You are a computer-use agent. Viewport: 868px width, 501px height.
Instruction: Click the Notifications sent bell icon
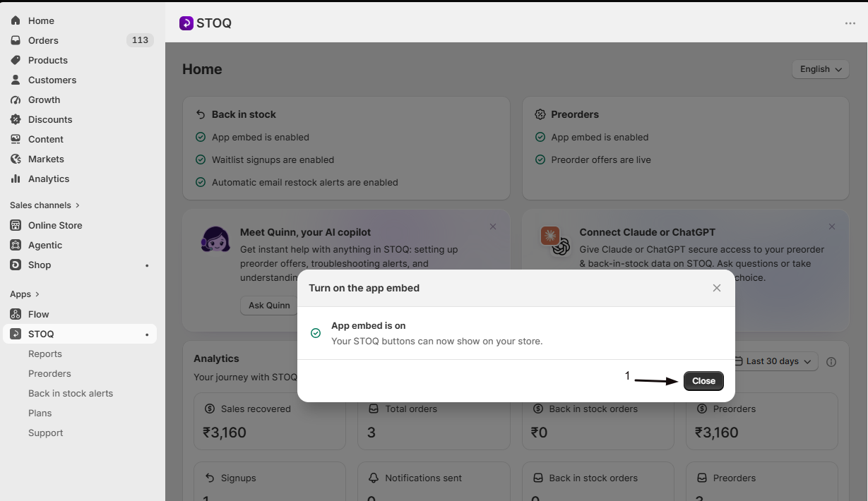point(374,478)
